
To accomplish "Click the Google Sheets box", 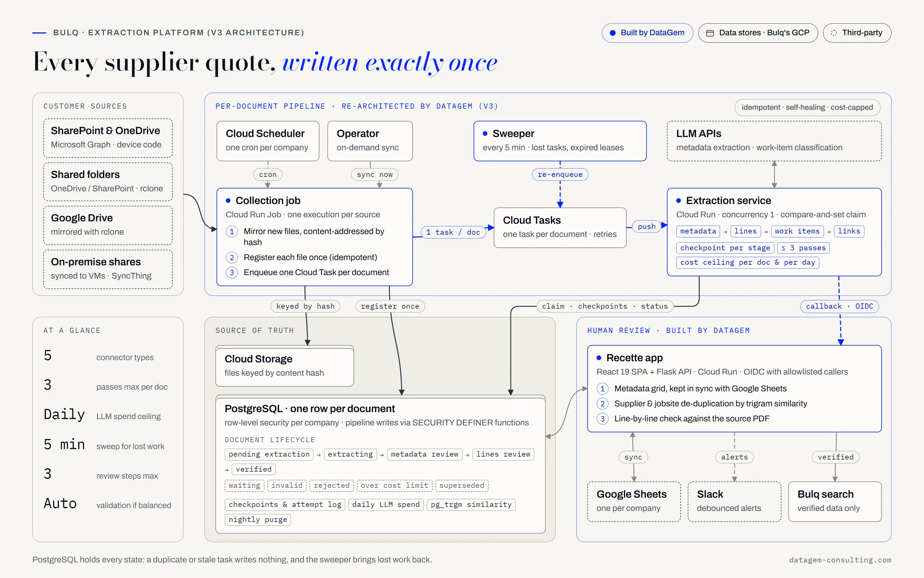I will [634, 502].
